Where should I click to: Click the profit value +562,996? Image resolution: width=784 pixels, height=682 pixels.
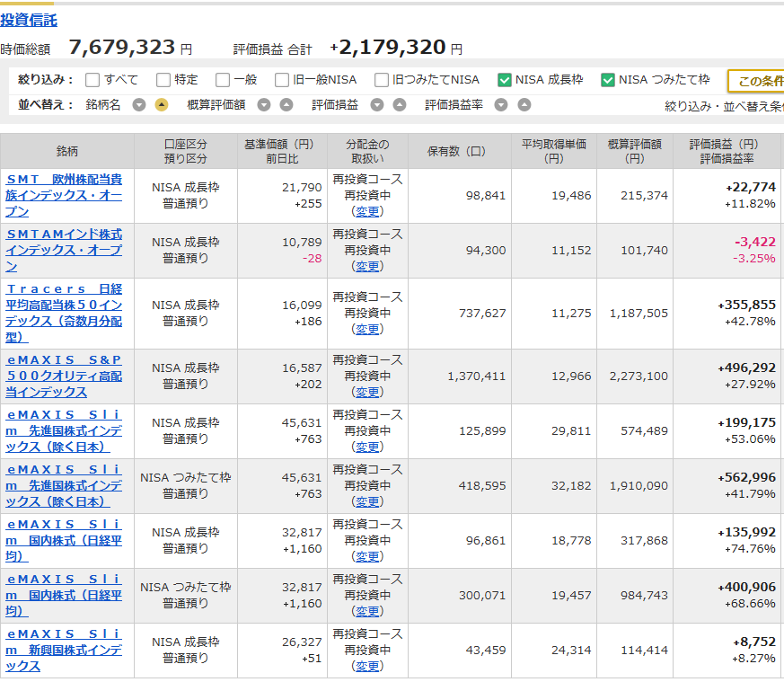pyautogui.click(x=747, y=477)
